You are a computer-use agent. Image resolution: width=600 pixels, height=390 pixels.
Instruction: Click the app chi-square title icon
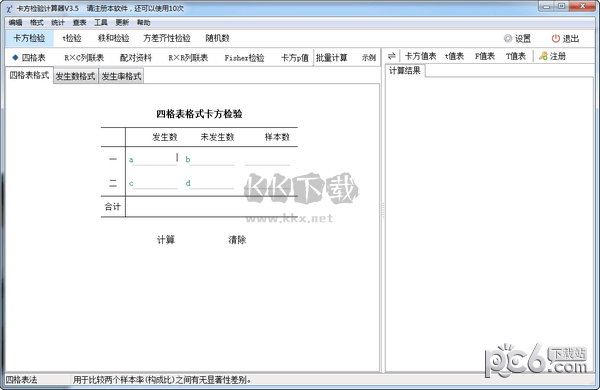[x=9, y=8]
